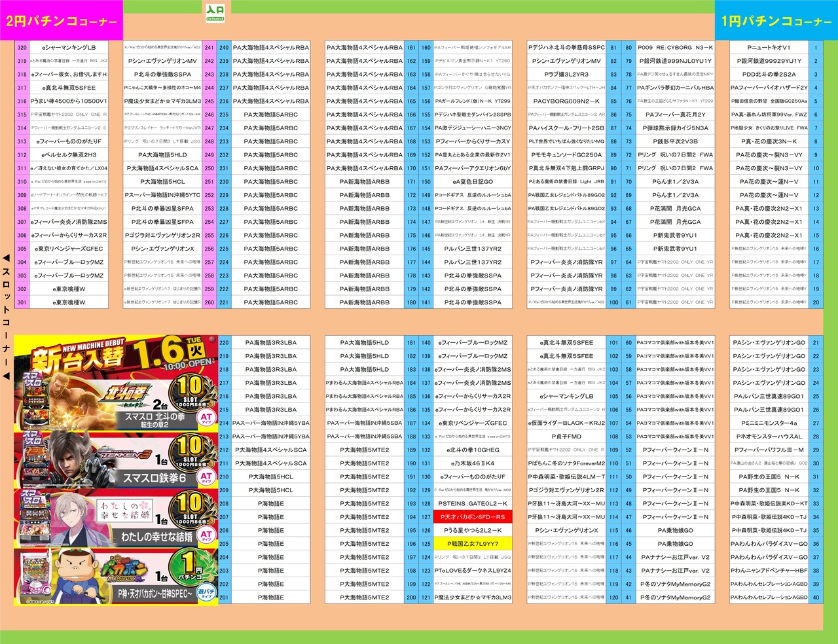
Task: Click the 10 SLOT badge on 鉄拳6 banner
Action: pyautogui.click(x=191, y=450)
